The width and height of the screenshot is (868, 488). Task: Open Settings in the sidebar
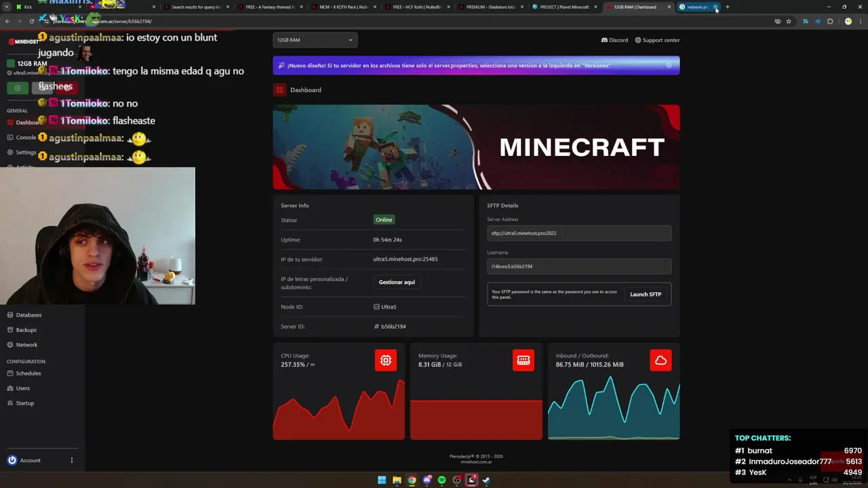pos(22,152)
